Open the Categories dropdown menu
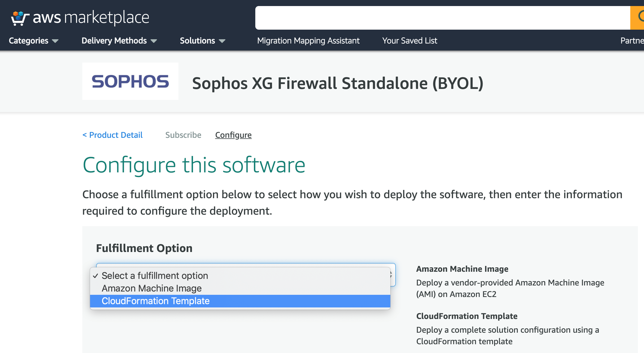 click(33, 41)
